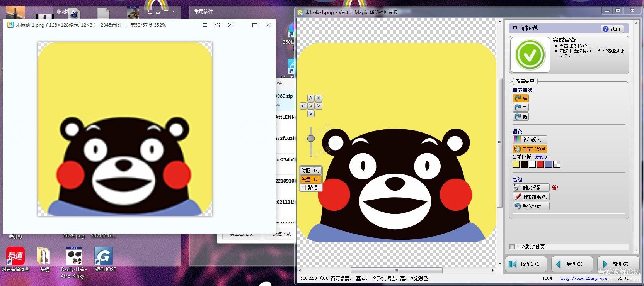Open the www.52cnp.com link in status bar
The image size is (644, 286).
tap(583, 278)
